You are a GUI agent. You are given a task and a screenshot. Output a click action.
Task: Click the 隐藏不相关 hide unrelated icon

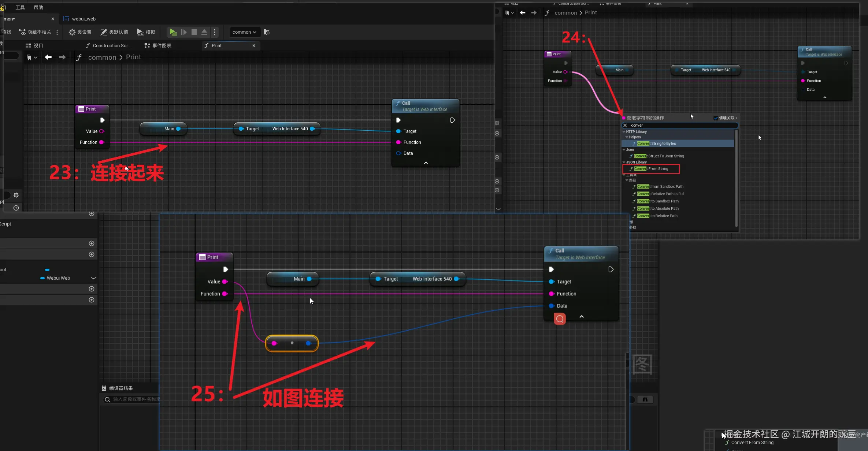22,32
